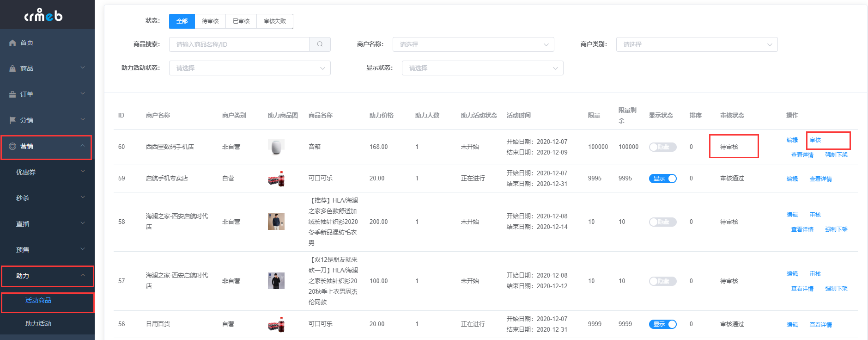The height and width of the screenshot is (340, 868).
Task: Click the 审核状态 column header
Action: click(x=732, y=116)
